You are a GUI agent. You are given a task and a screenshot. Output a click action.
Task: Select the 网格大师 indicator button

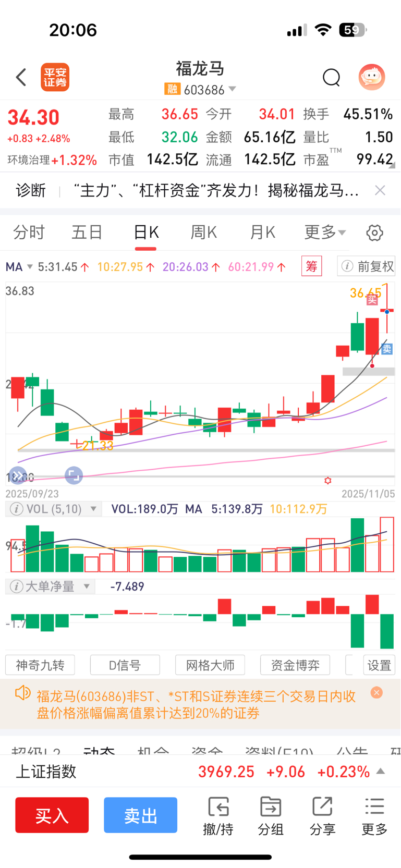click(x=210, y=665)
